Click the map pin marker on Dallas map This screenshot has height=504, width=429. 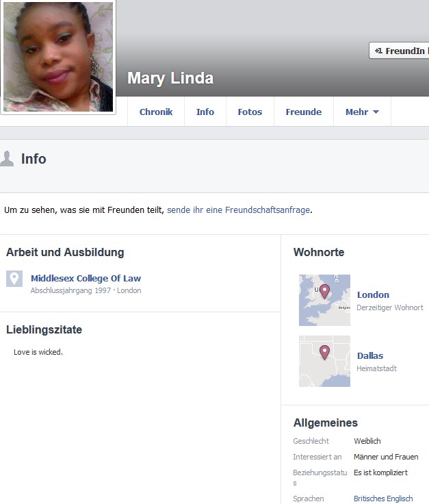tap(324, 353)
